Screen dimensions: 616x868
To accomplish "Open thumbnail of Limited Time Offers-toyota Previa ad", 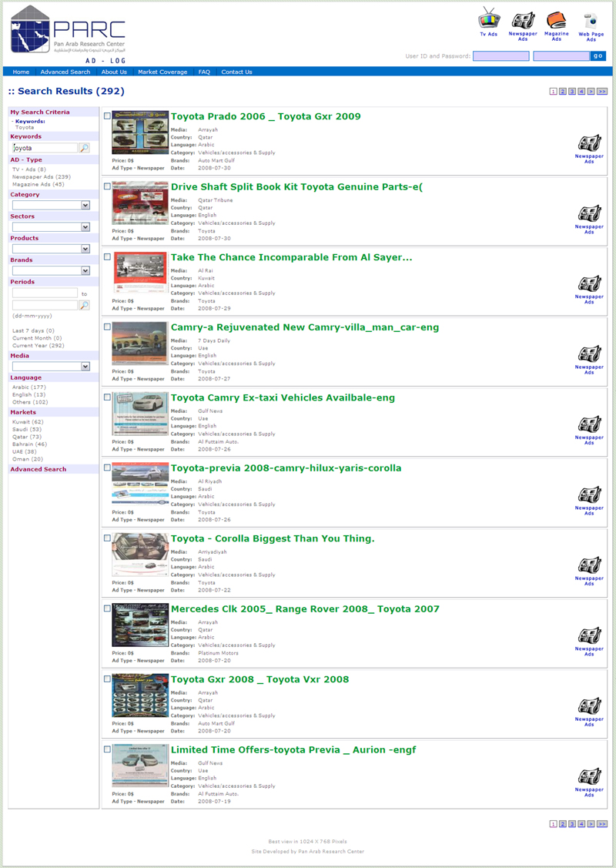I will tap(140, 766).
